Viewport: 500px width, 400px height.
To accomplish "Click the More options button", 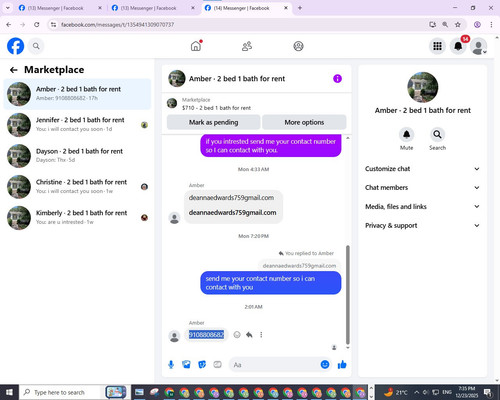I will [304, 122].
